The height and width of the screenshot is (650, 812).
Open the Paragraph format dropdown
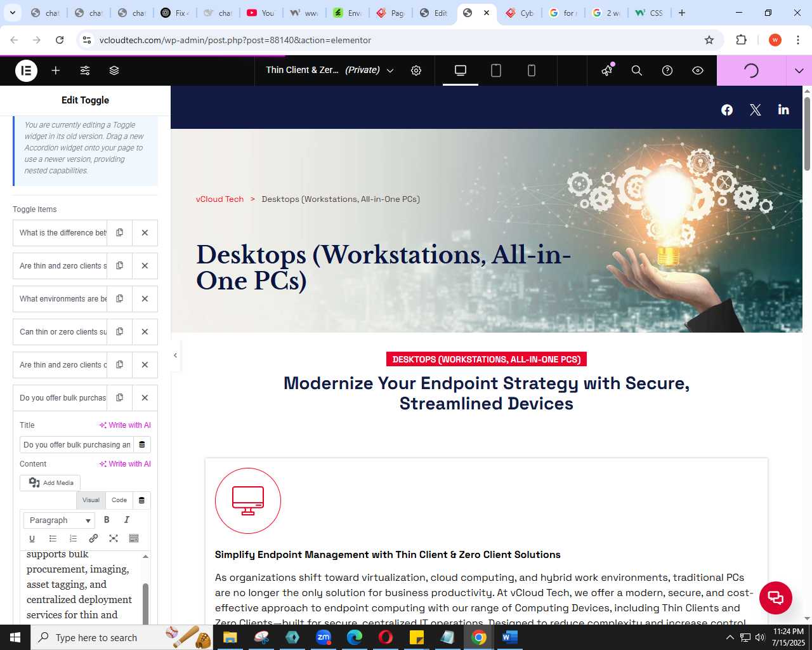tap(59, 521)
